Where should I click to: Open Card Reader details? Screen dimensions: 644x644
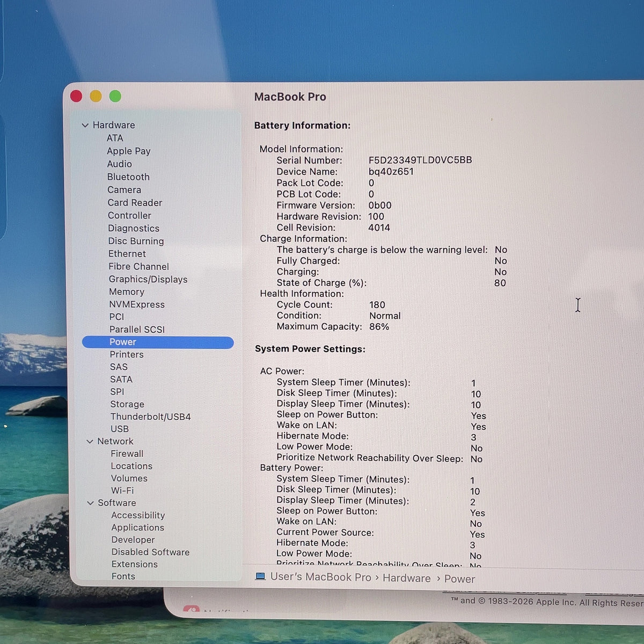point(135,202)
